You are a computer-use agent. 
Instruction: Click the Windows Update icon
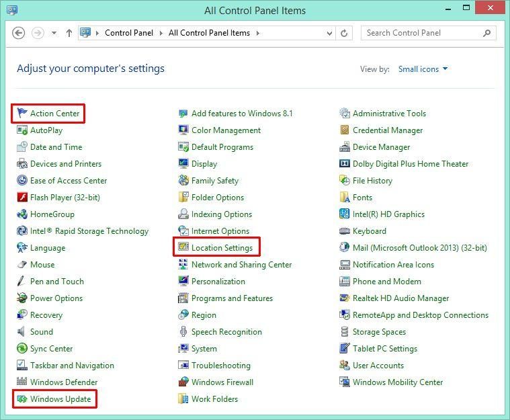click(x=22, y=399)
